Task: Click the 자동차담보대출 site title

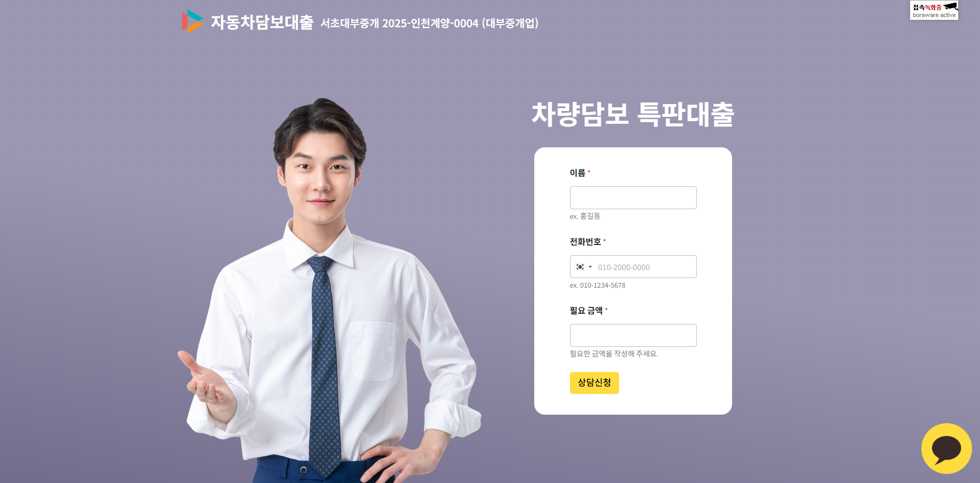Action: [262, 22]
